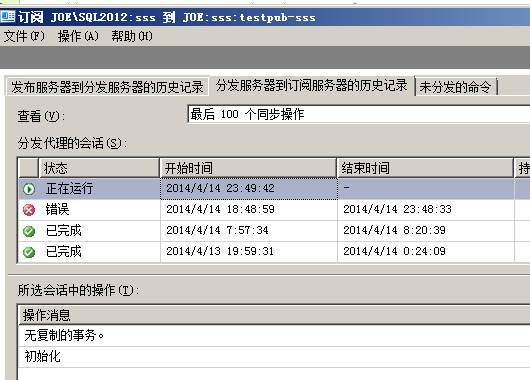Click end time 2014/4/14 8:20:39

pyautogui.click(x=394, y=230)
